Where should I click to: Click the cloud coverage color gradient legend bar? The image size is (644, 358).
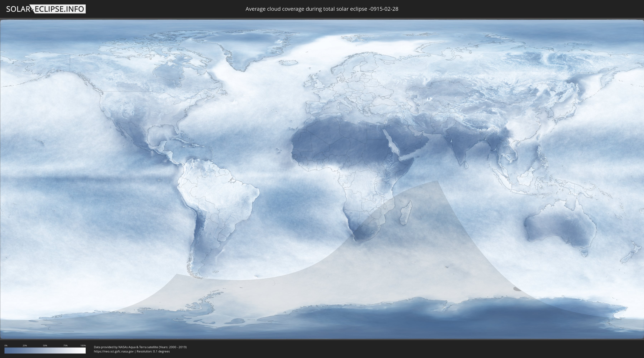45,350
